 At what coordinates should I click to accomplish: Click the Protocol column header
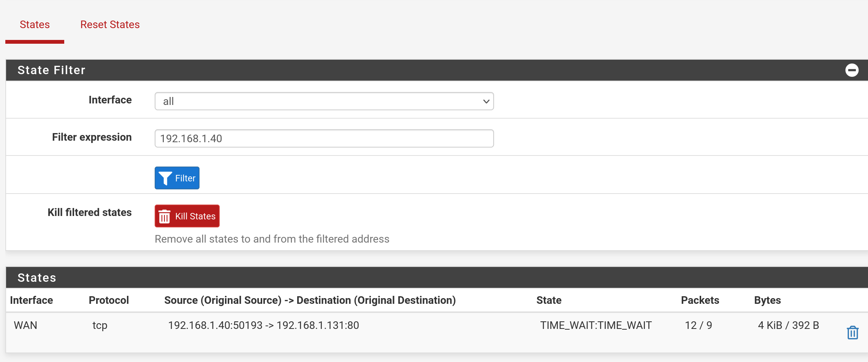tap(109, 300)
